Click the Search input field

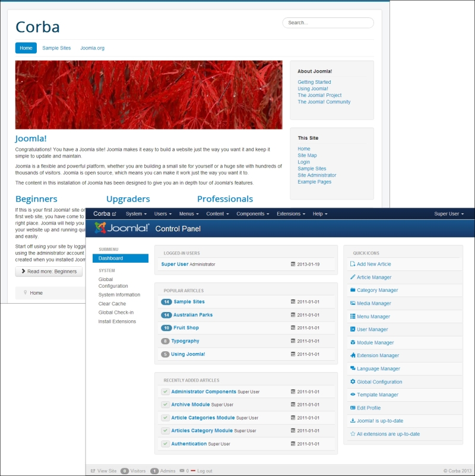click(x=328, y=23)
